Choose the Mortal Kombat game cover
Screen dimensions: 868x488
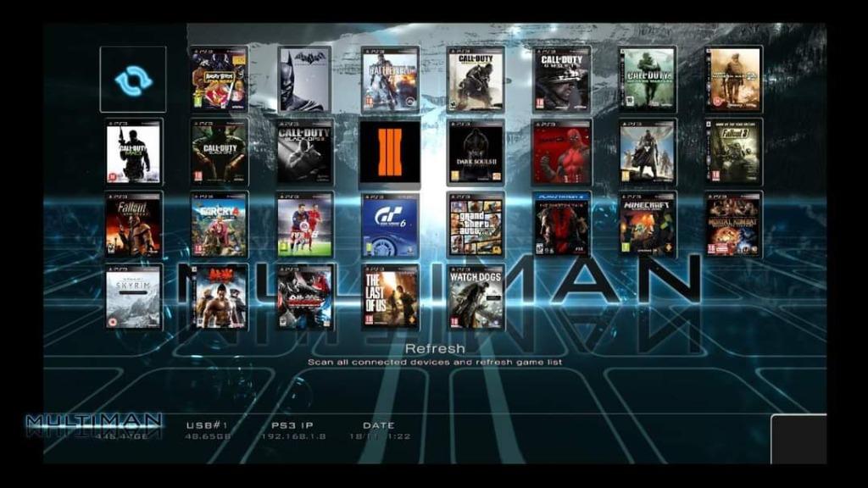[733, 225]
